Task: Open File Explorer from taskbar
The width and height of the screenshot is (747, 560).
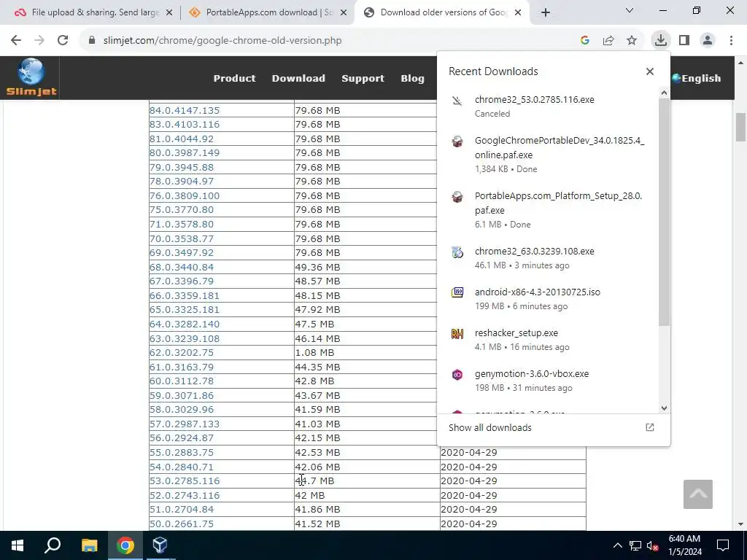Action: pos(89,545)
